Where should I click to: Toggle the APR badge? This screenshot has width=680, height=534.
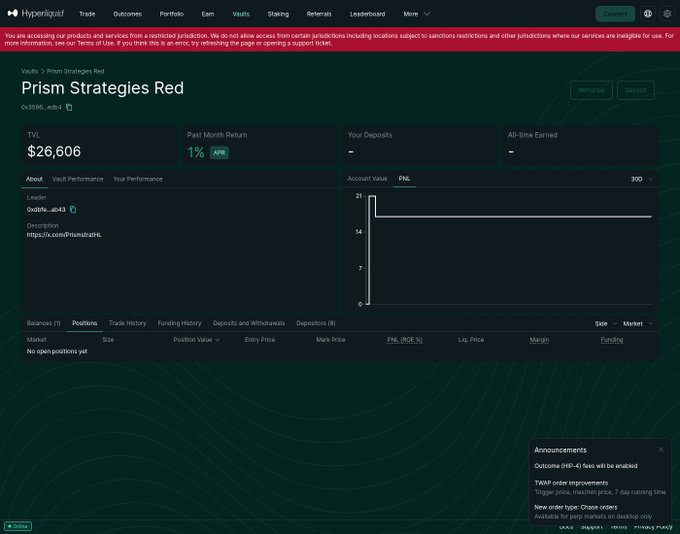[219, 153]
